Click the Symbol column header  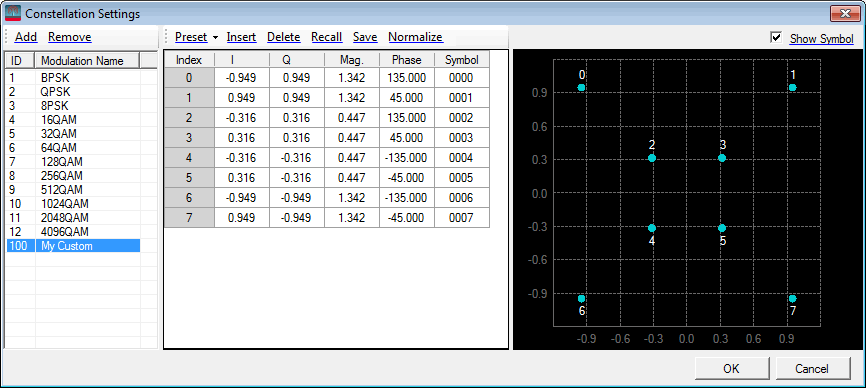(462, 60)
